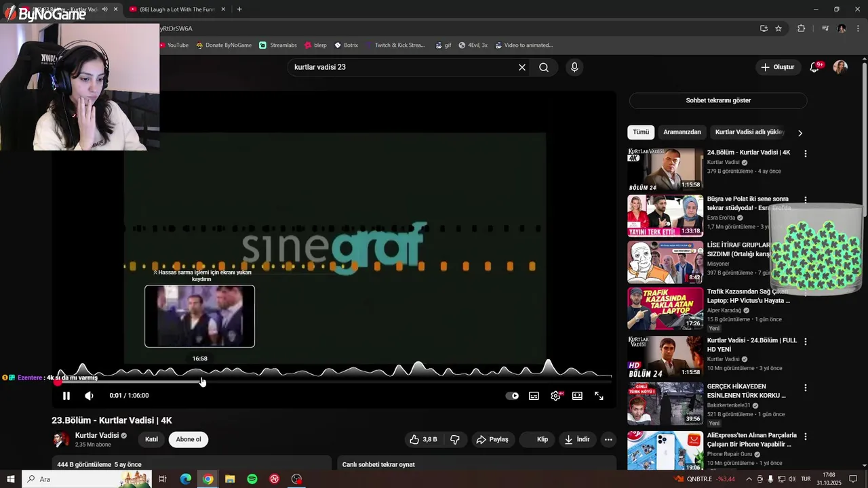Open the Video to animated bookmark

(x=524, y=45)
